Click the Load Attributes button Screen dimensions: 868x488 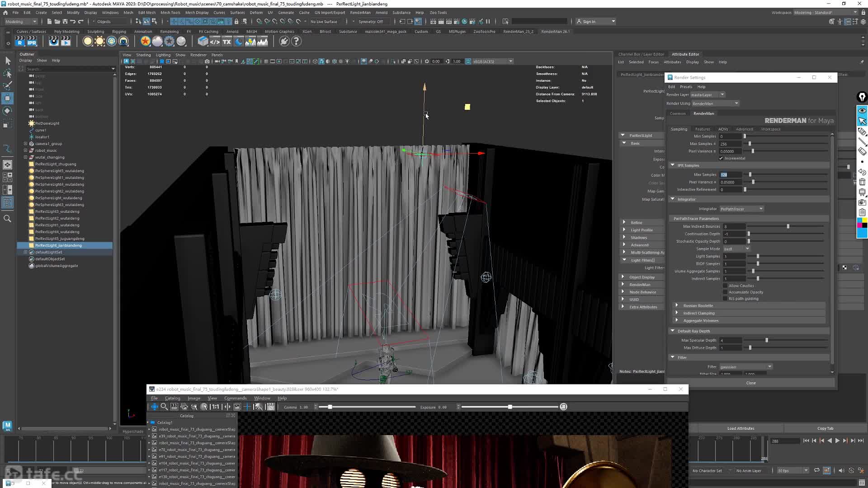741,428
